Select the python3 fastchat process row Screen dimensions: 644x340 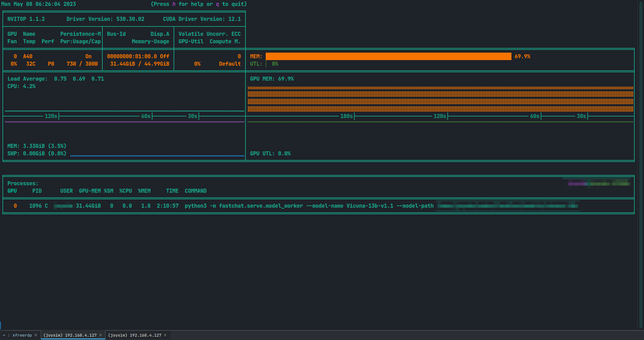(243, 206)
